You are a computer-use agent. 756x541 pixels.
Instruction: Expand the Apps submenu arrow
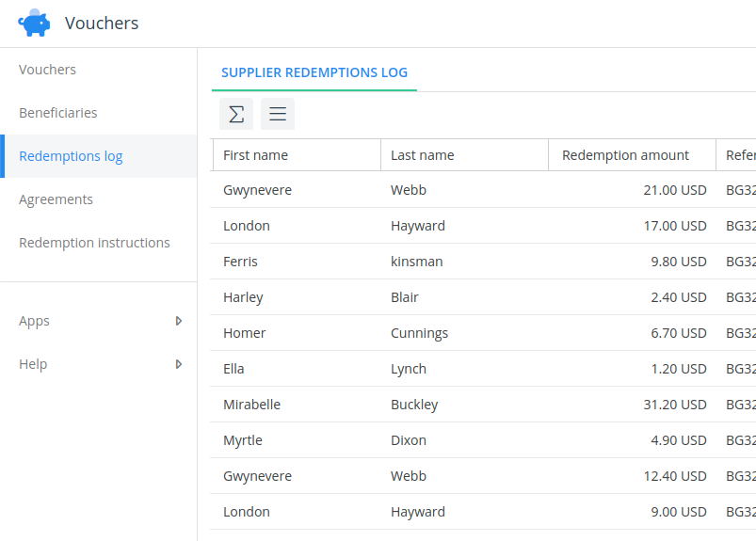point(179,321)
